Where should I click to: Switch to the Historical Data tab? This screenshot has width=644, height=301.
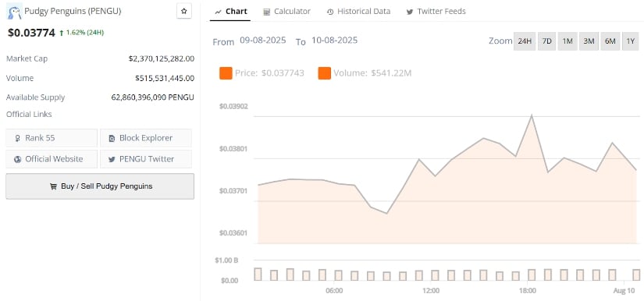pos(358,12)
